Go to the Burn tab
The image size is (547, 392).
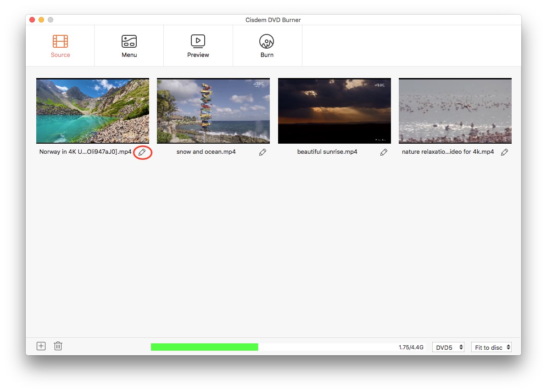(267, 46)
